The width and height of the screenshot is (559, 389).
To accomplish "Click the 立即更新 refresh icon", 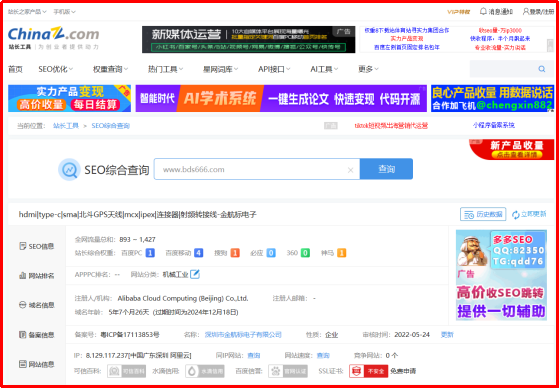I will tap(516, 215).
